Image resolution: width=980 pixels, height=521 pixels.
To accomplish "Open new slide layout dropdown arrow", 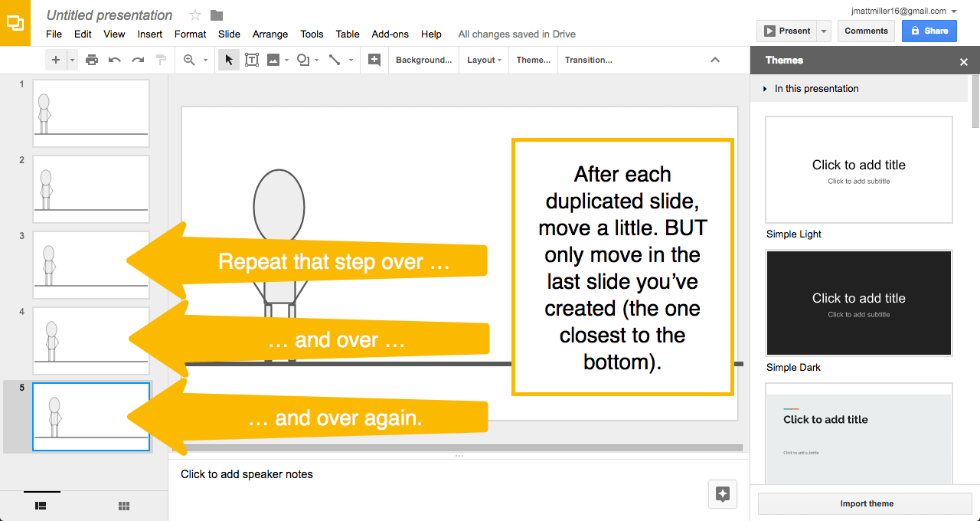I will [x=73, y=60].
